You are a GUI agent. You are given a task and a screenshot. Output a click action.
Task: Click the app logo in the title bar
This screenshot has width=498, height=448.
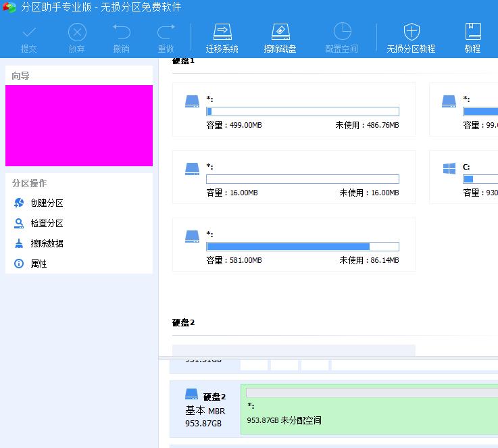pos(9,7)
